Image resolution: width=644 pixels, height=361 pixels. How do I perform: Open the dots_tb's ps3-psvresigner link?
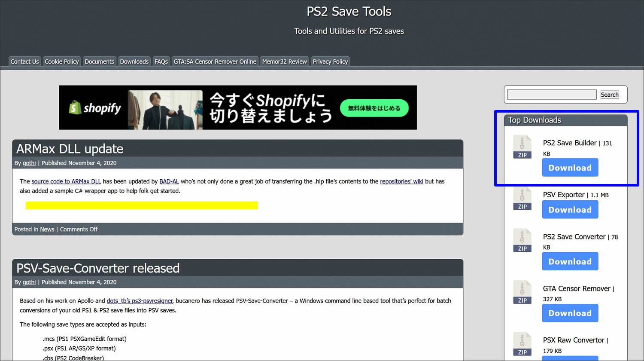point(140,301)
